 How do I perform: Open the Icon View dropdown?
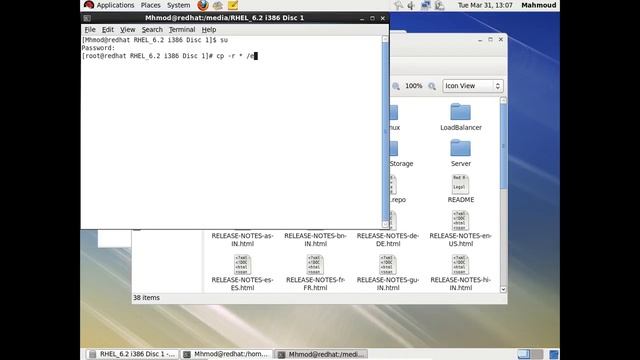(x=473, y=86)
